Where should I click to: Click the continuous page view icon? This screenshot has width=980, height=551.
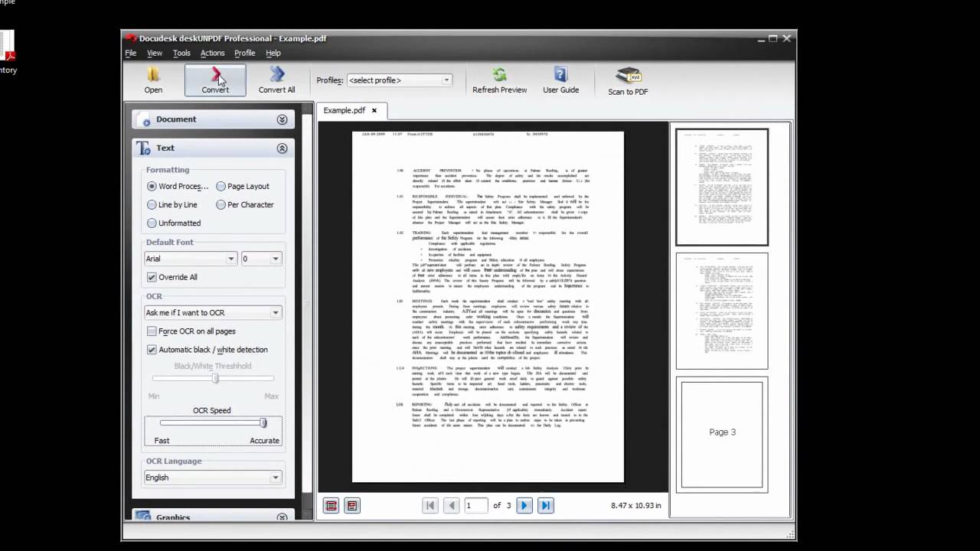352,506
